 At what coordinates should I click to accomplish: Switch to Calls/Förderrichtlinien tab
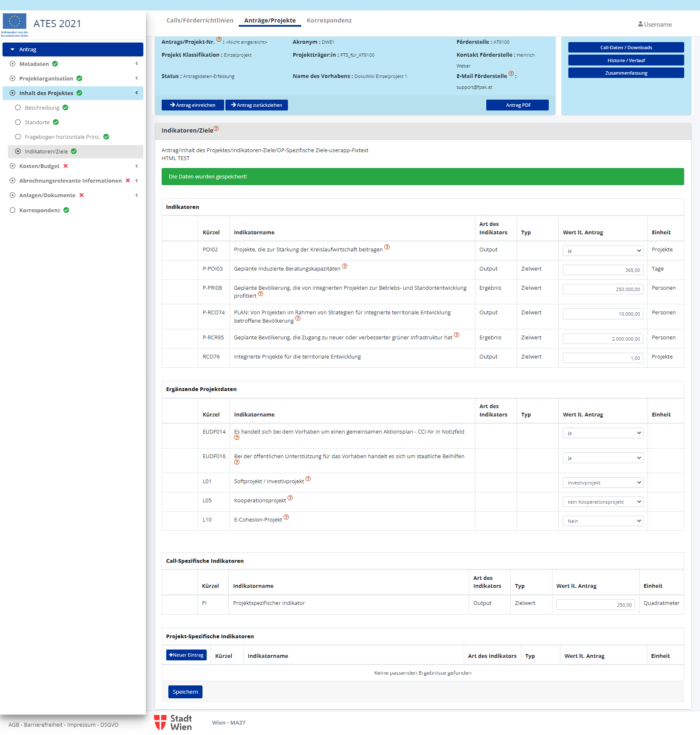200,20
